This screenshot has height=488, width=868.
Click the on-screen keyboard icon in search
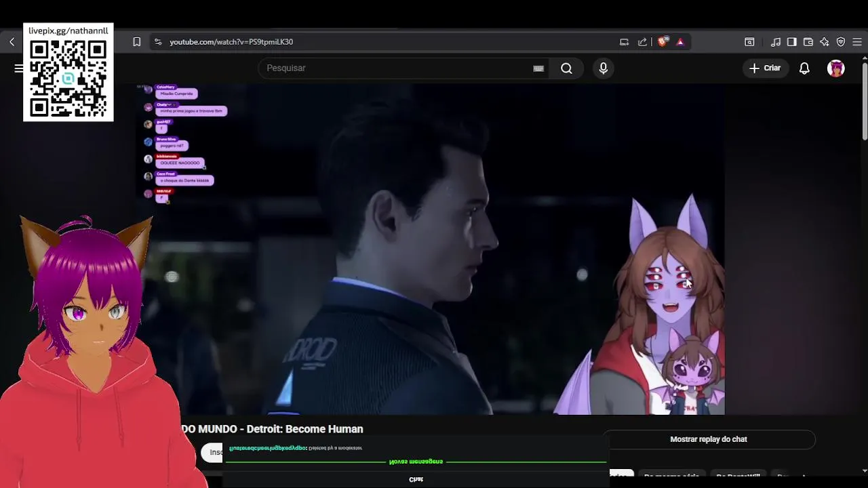(538, 68)
